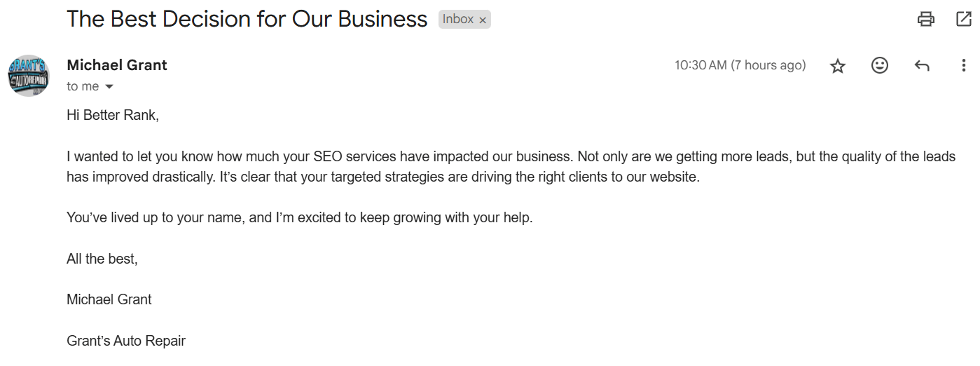Open email in new window
980x366 pixels.
click(964, 19)
